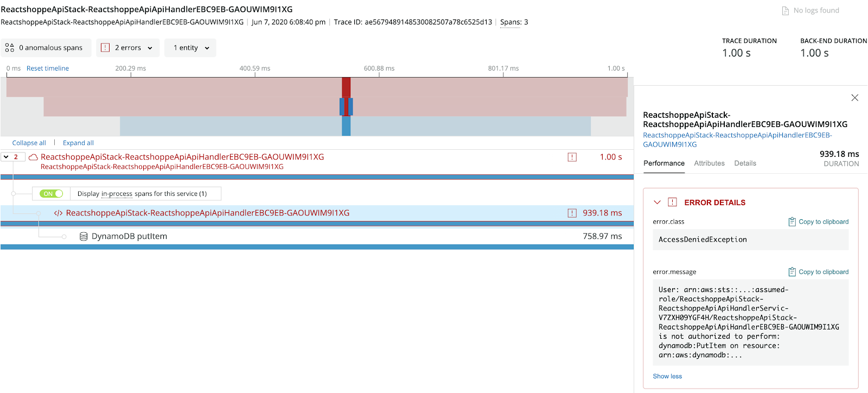868x393 pixels.
Task: Click the anomalous spans icon
Action: tap(10, 48)
